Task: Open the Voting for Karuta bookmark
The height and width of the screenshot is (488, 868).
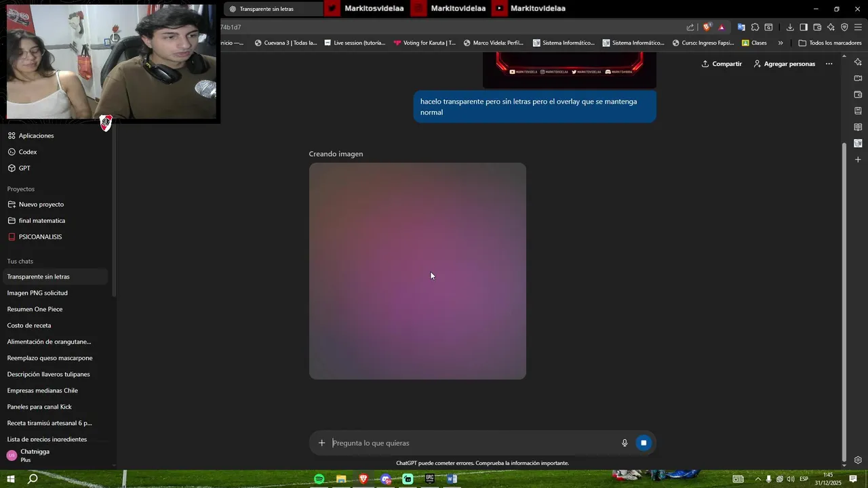Action: (x=425, y=43)
